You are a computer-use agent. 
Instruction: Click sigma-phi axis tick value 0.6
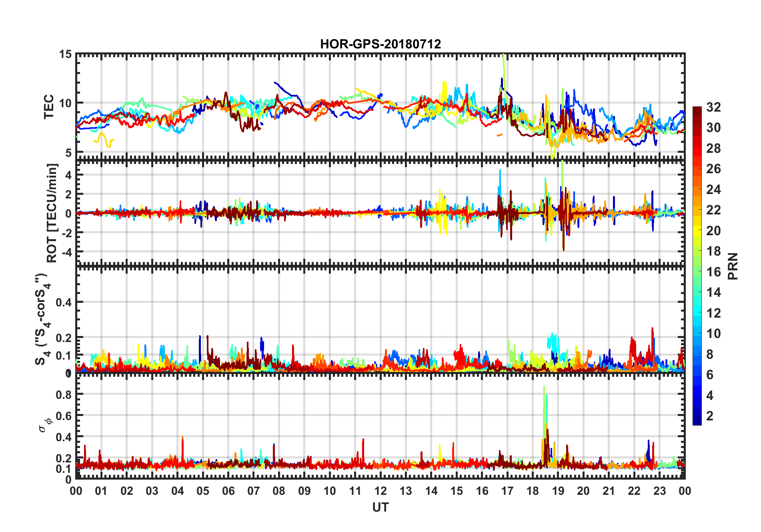pos(64,416)
